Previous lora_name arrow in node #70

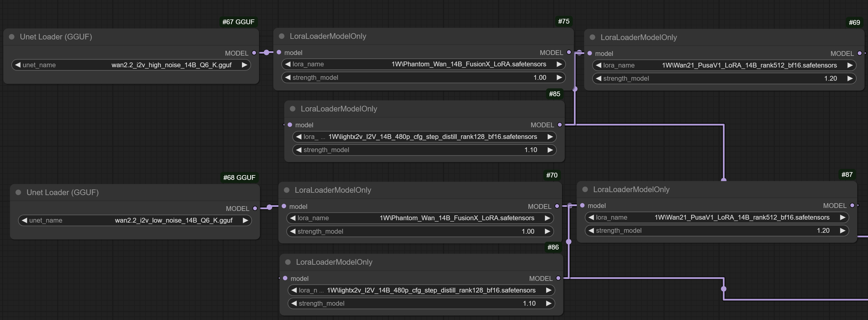pos(293,218)
